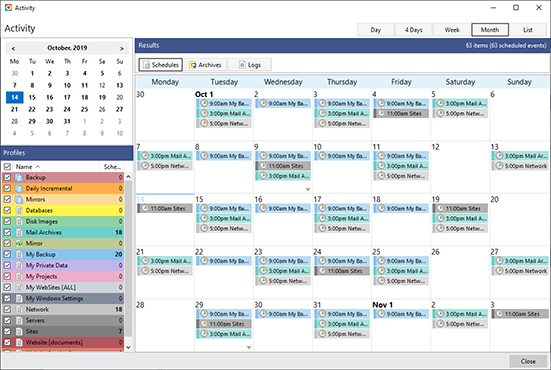Uncheck the Mail Archives profile checkbox
Image resolution: width=551 pixels, height=370 pixels.
pos(7,232)
